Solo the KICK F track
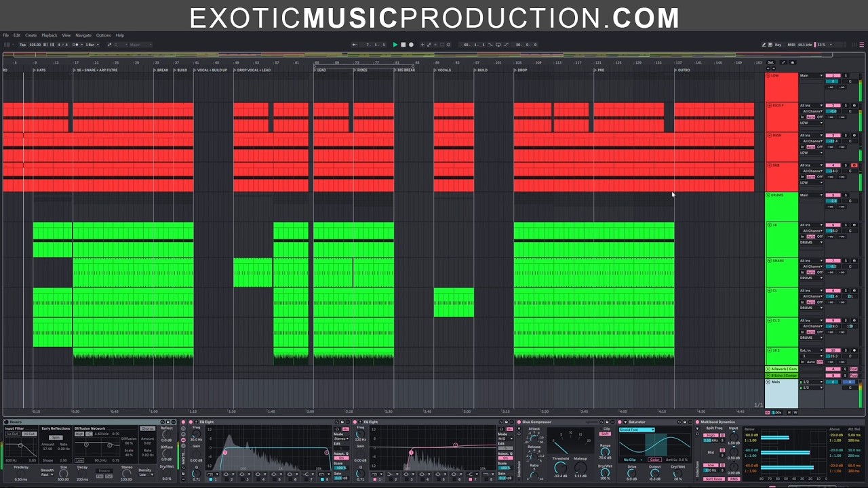868x488 pixels. pos(846,106)
